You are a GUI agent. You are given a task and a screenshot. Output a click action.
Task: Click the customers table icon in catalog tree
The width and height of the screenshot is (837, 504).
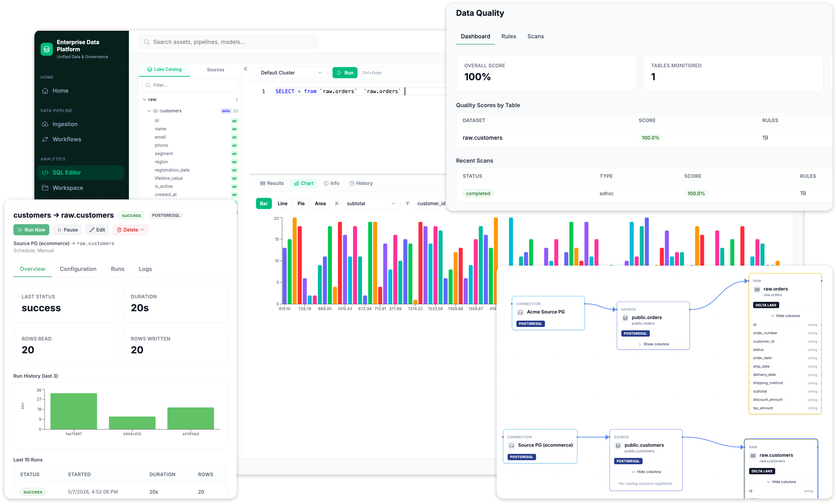156,111
